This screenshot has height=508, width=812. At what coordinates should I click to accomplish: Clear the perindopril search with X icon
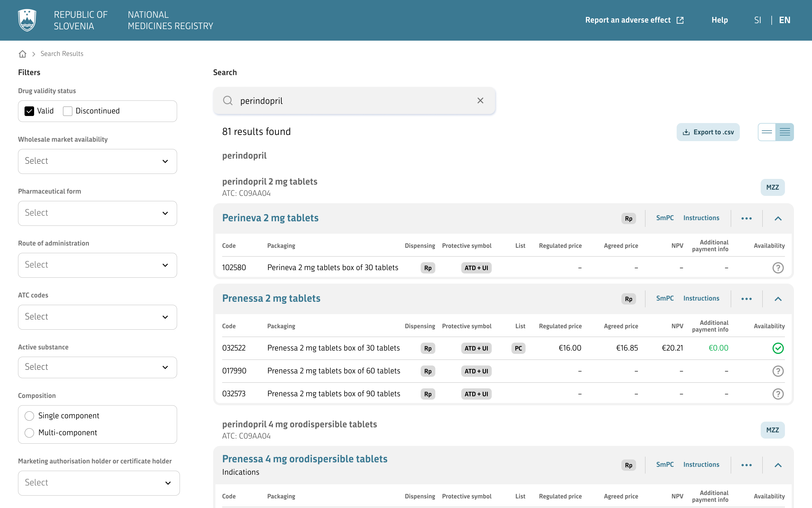pyautogui.click(x=480, y=100)
